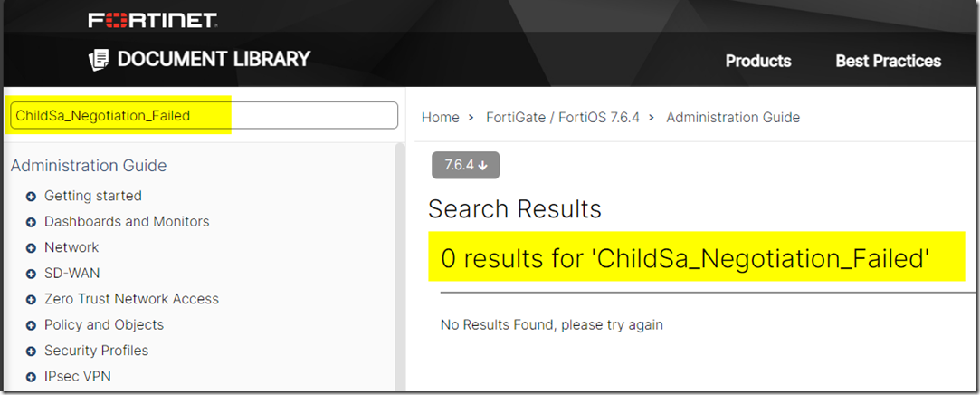
Task: Click the Document Library book icon
Action: [x=98, y=61]
